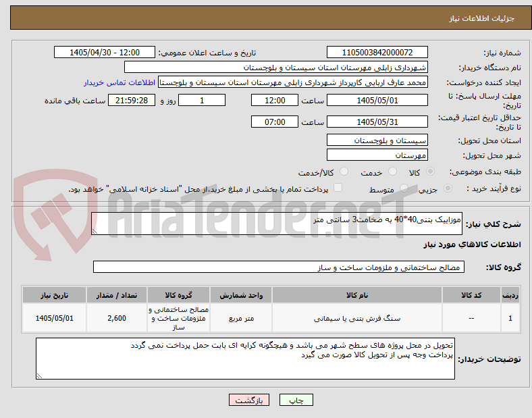The height and width of the screenshot is (418, 532).
Task: Toggle the Islamic treasury payment checkbox
Action: click(x=338, y=188)
